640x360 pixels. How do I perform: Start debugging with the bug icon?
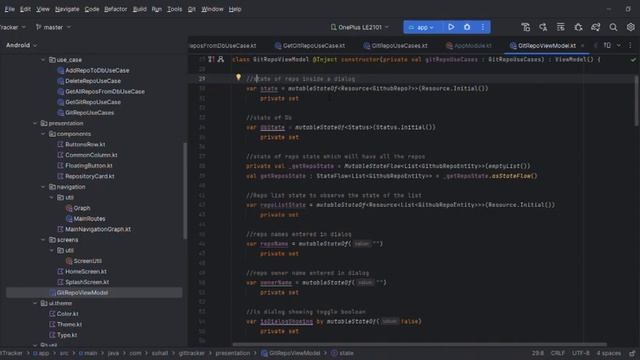467,27
